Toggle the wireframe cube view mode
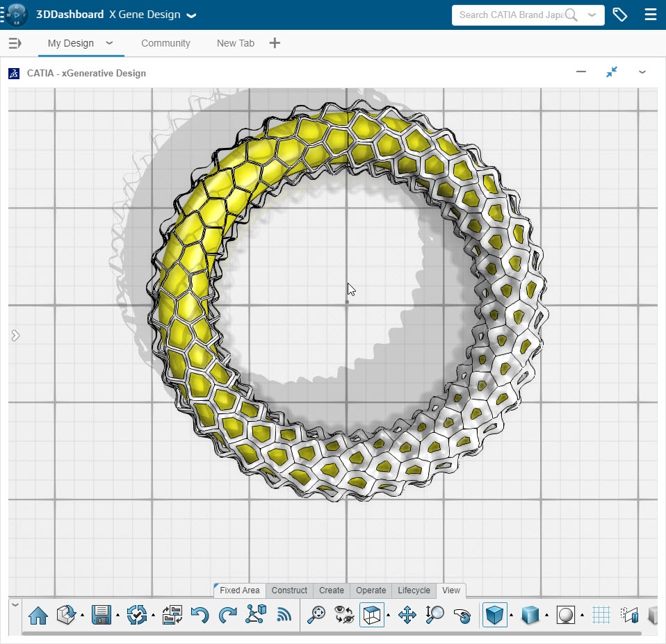The height and width of the screenshot is (644, 666). (372, 615)
